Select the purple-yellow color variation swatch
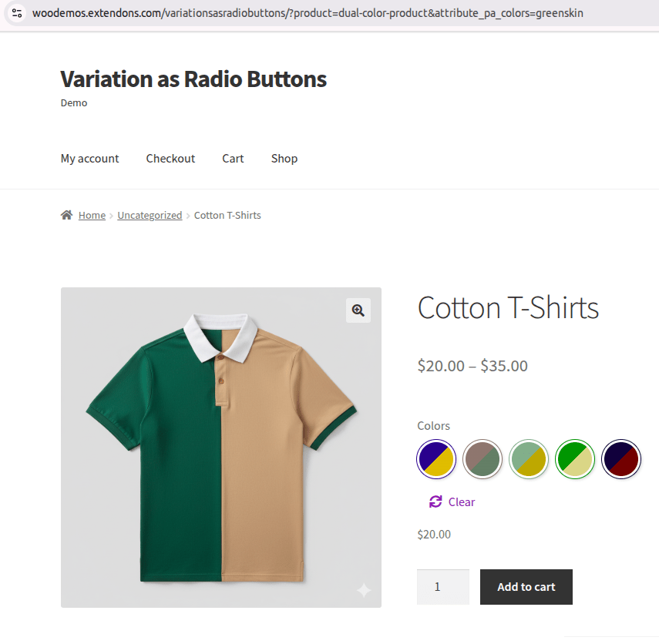 pos(436,458)
